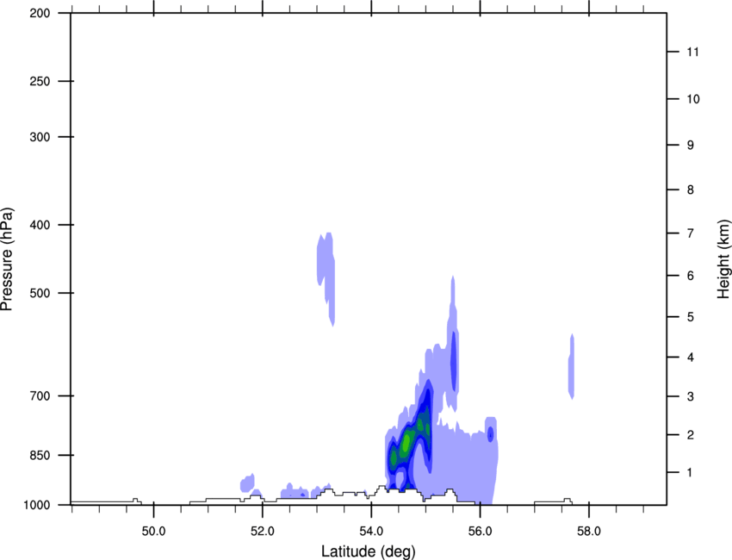The image size is (732, 560).
Task: Click the 5 km height label
Action: point(691,317)
